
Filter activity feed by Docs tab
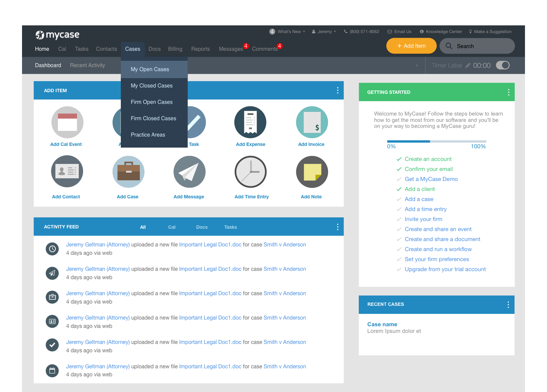[202, 227]
